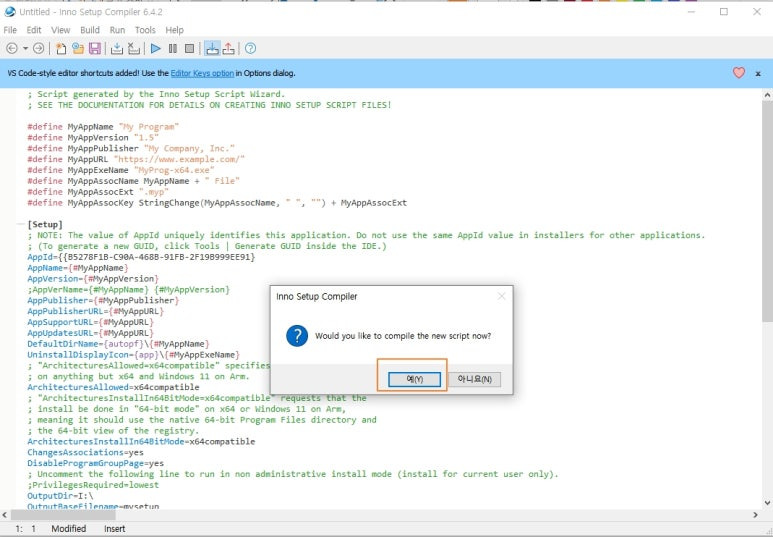Click the Modified status bar entry
Viewport: 773px width, 537px height.
[x=69, y=529]
